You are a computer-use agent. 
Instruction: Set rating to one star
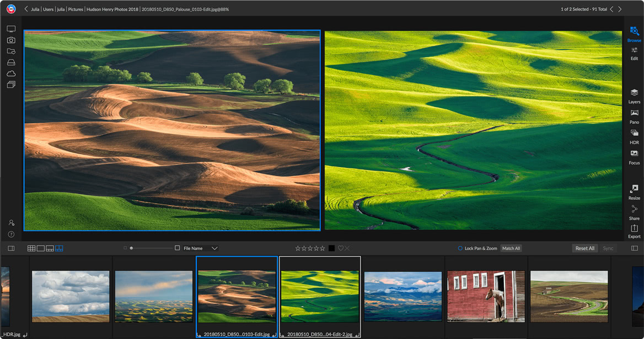[298, 248]
